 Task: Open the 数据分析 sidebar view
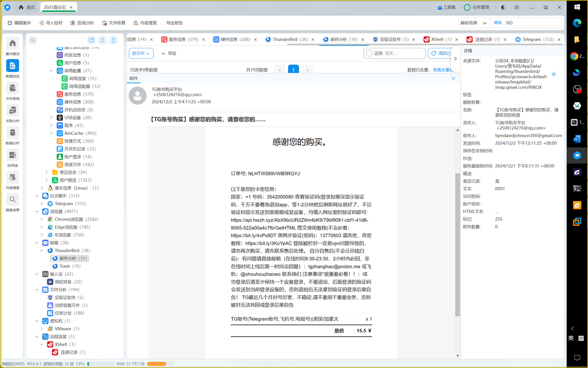click(12, 136)
